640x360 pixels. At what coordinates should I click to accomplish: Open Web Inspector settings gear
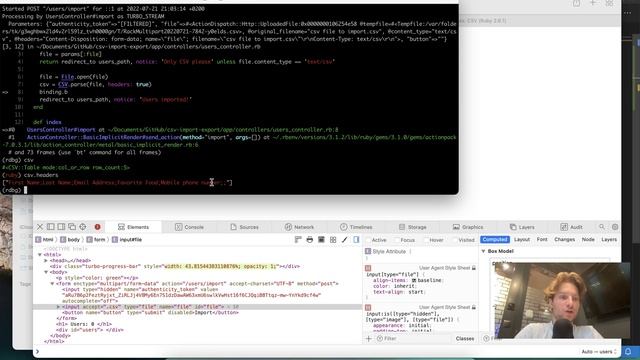click(x=615, y=227)
